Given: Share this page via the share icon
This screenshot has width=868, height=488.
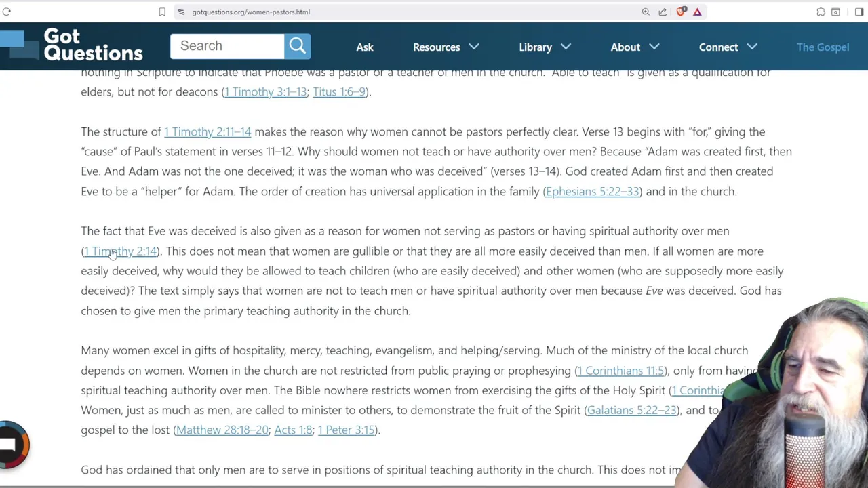Looking at the screenshot, I should pos(663,12).
